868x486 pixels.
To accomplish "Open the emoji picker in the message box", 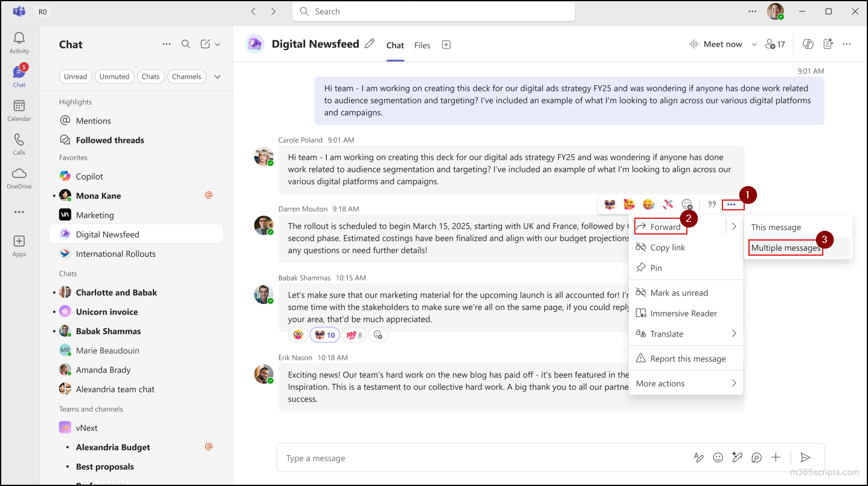I will [718, 458].
